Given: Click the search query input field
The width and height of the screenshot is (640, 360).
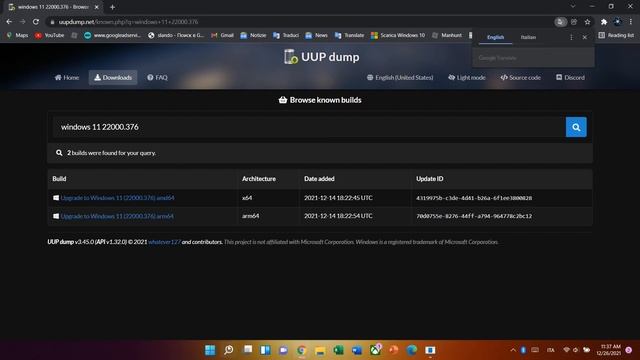Looking at the screenshot, I should (x=309, y=127).
